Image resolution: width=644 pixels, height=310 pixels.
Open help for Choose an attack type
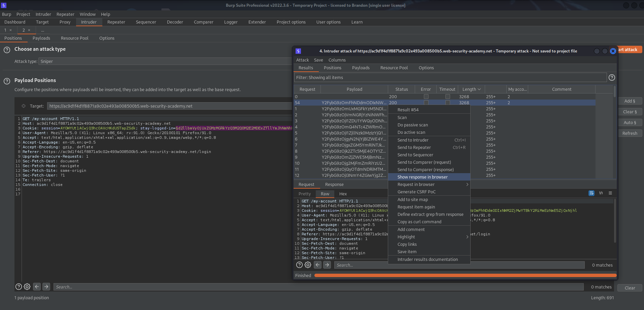(7, 50)
